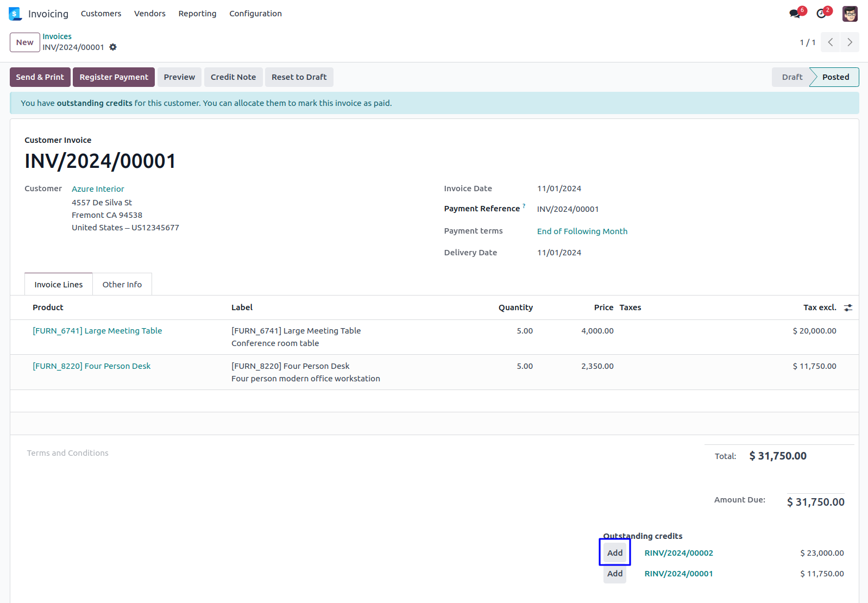Screen dimensions: 868x603
Task: Open the Vendors menu
Action: tap(150, 14)
